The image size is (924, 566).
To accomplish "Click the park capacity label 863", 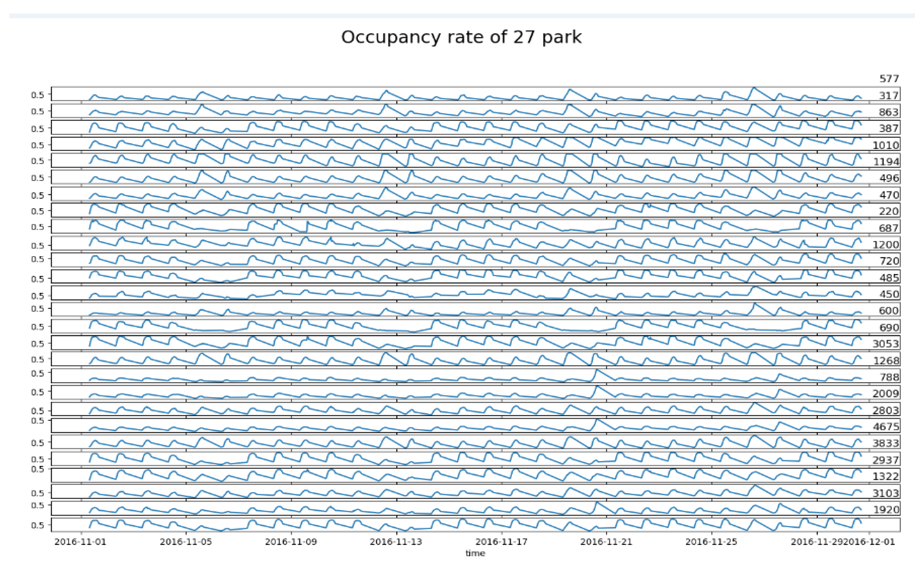I will pyautogui.click(x=889, y=112).
